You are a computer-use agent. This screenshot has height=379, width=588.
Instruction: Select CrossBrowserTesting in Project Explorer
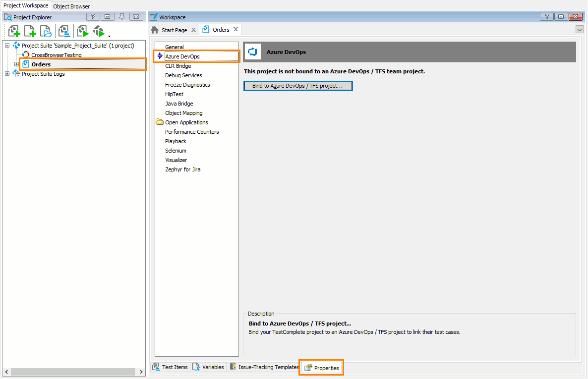(56, 54)
